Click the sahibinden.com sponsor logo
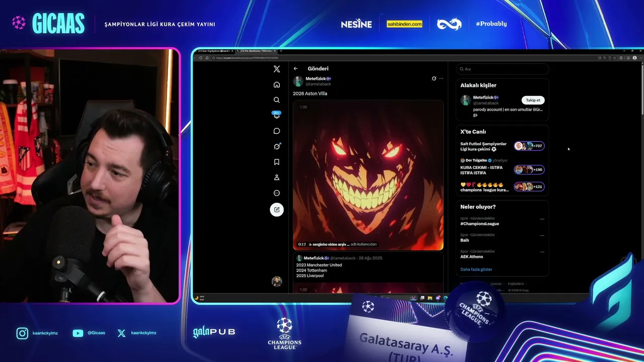 [405, 24]
